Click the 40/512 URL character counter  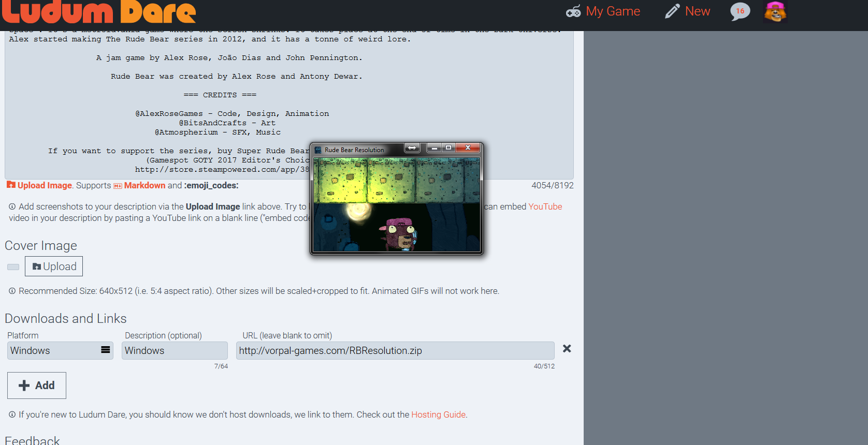pyautogui.click(x=544, y=366)
